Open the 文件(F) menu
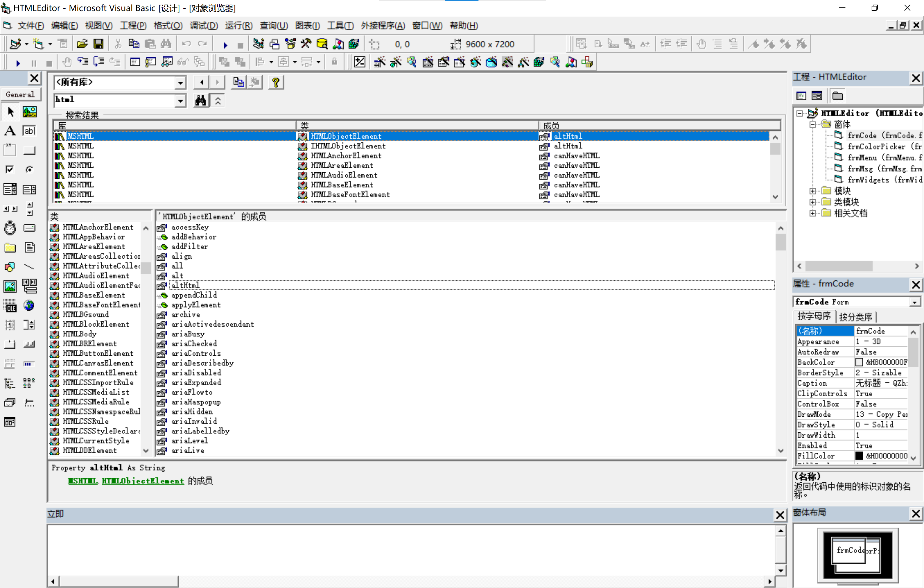 [x=31, y=26]
